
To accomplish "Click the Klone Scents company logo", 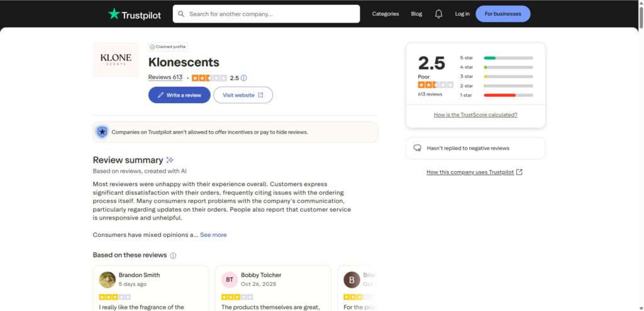I will 116,60.
